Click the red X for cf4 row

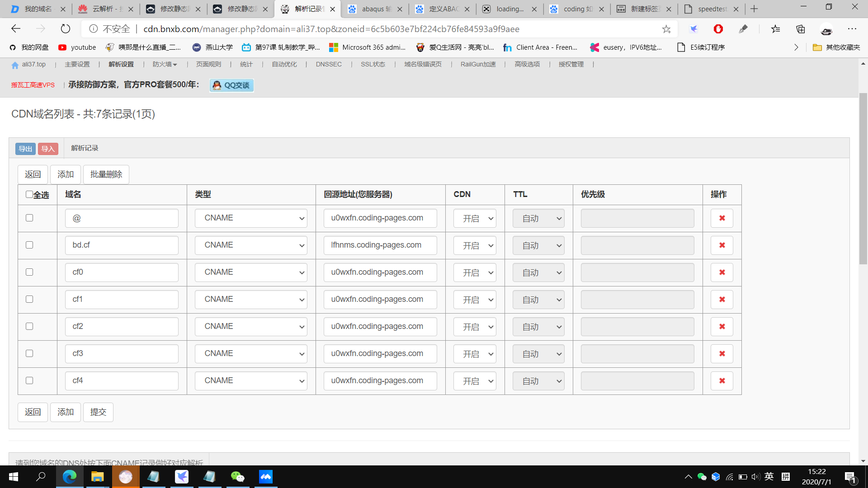tap(722, 381)
